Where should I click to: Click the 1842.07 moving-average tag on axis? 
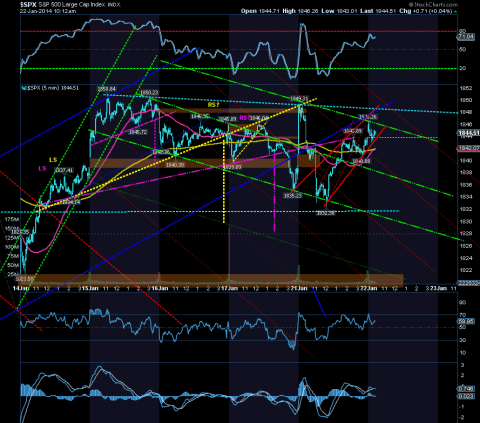click(469, 148)
